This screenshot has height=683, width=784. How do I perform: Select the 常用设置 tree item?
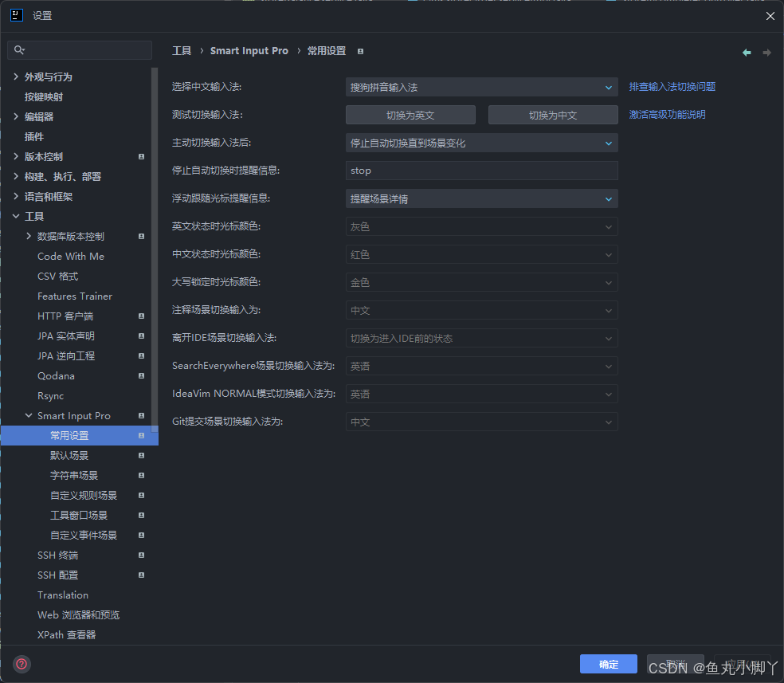coord(80,435)
